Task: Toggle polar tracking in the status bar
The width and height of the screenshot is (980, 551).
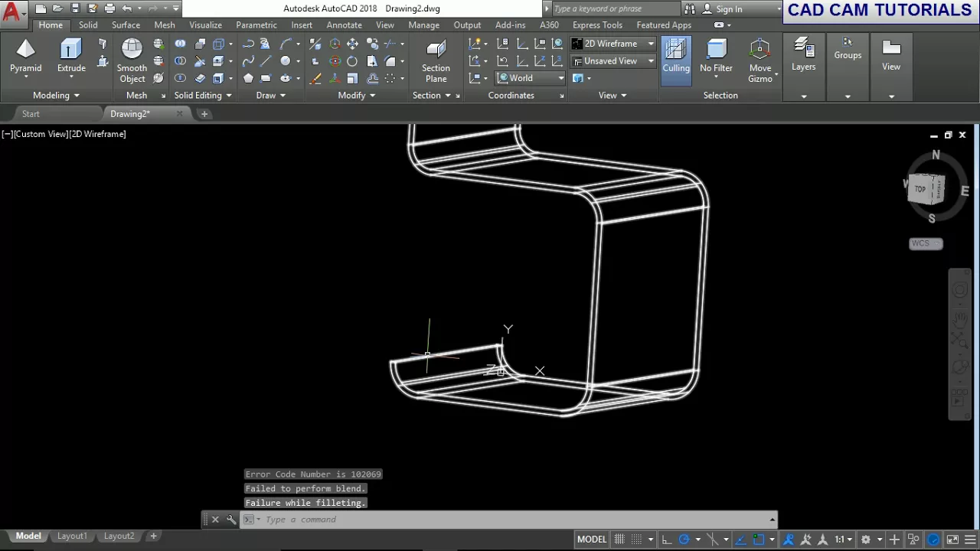Action: click(684, 540)
